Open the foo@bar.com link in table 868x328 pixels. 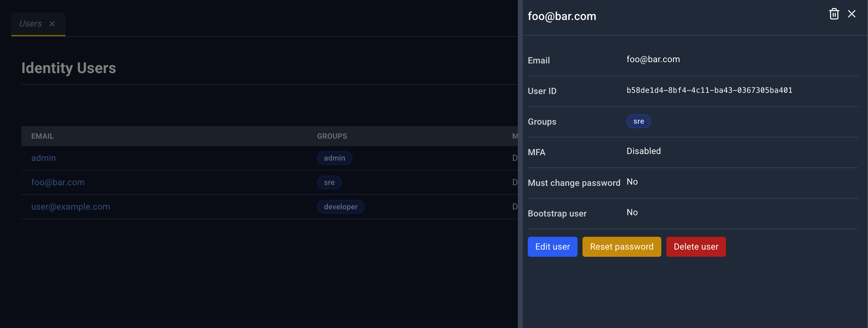[x=58, y=182]
